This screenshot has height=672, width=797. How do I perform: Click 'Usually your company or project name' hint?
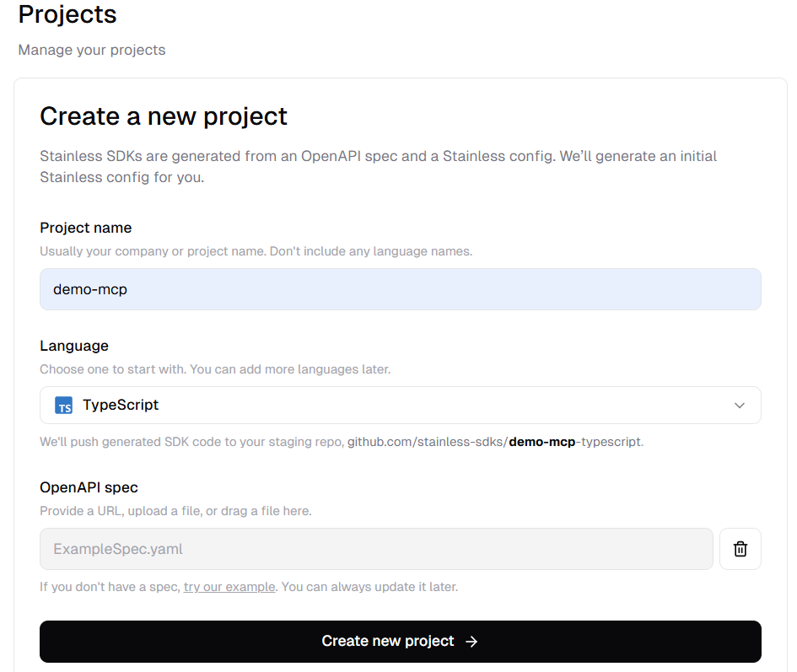pyautogui.click(x=256, y=251)
